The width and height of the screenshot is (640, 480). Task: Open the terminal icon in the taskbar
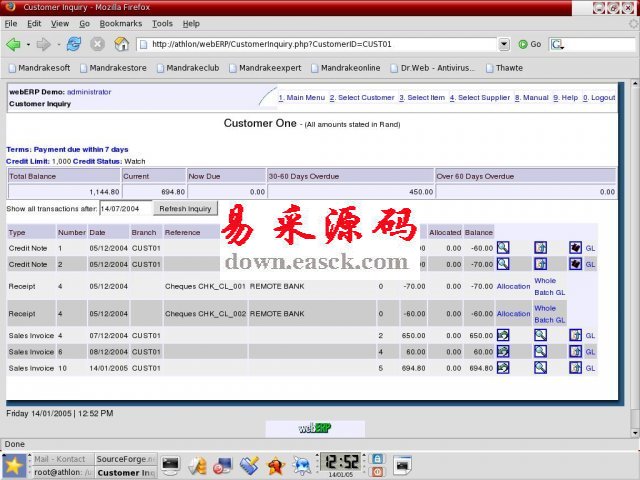(171, 465)
